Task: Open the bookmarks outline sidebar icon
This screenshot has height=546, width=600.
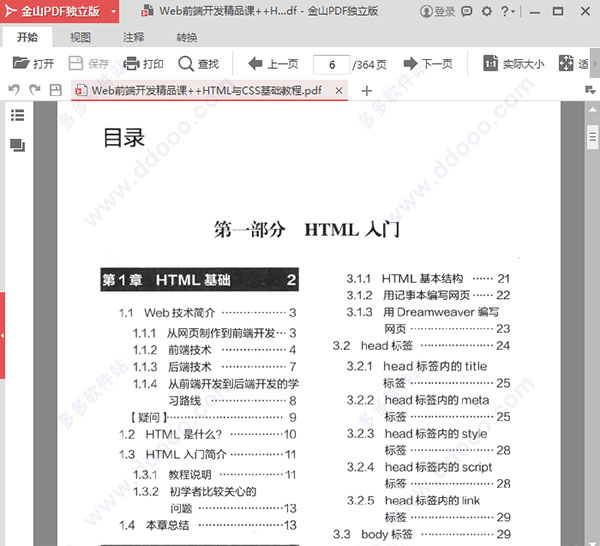Action: (x=18, y=115)
